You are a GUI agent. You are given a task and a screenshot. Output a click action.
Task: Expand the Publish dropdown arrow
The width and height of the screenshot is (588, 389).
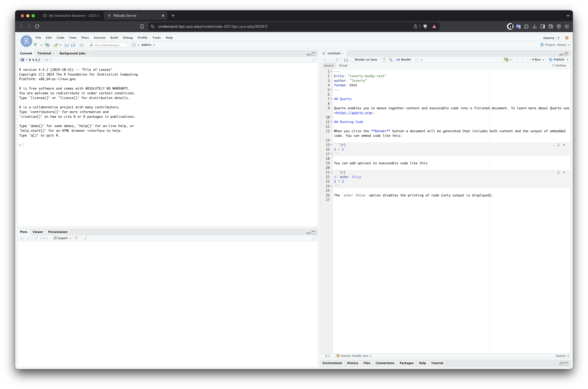click(568, 60)
